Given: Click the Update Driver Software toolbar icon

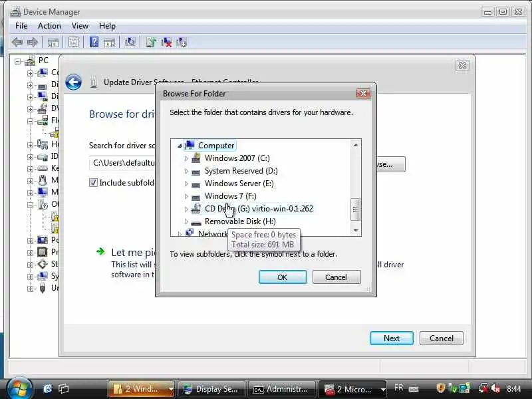Looking at the screenshot, I should [151, 43].
